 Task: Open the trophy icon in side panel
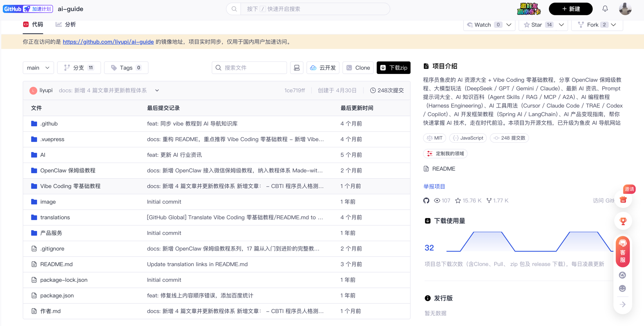click(x=623, y=221)
